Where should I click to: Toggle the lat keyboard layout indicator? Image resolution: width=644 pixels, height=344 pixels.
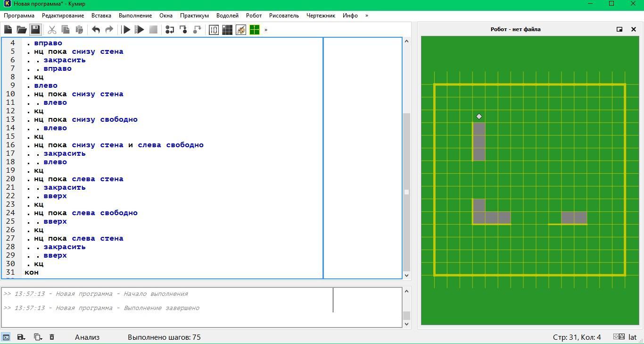(x=632, y=337)
